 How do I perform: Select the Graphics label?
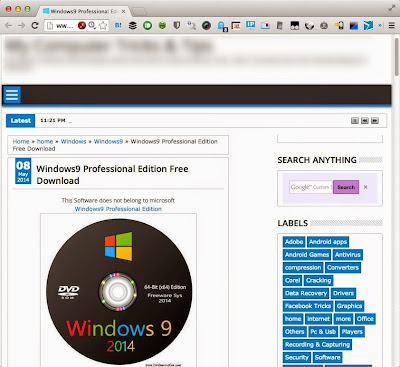(x=349, y=306)
